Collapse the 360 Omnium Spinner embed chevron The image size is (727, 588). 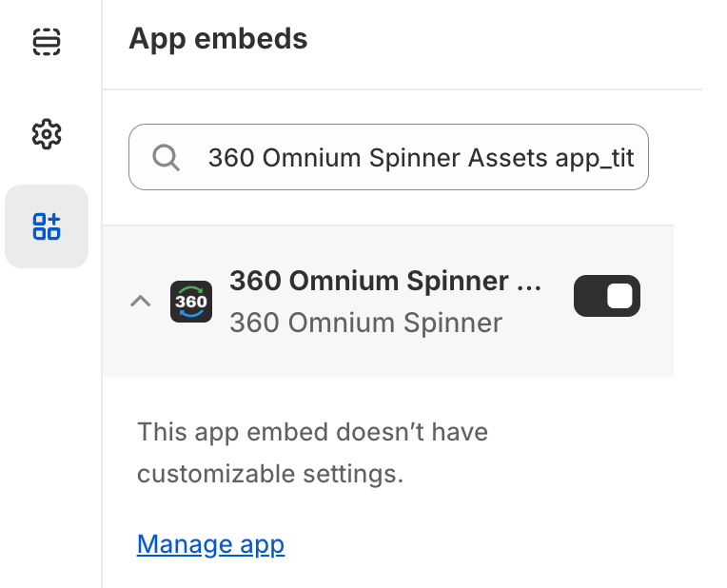[141, 301]
